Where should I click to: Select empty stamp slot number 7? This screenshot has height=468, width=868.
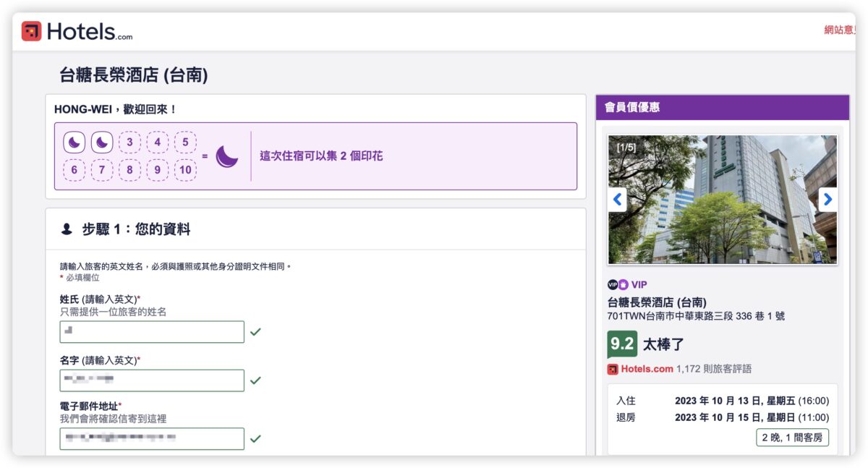(x=102, y=170)
